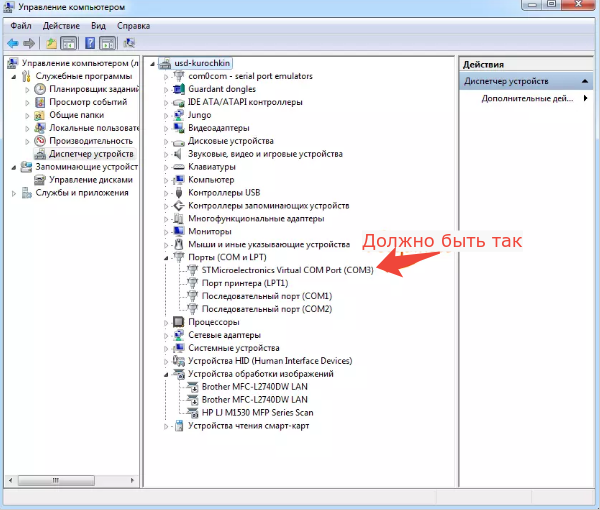Click the Общие папки shared folder icon

pyautogui.click(x=40, y=115)
